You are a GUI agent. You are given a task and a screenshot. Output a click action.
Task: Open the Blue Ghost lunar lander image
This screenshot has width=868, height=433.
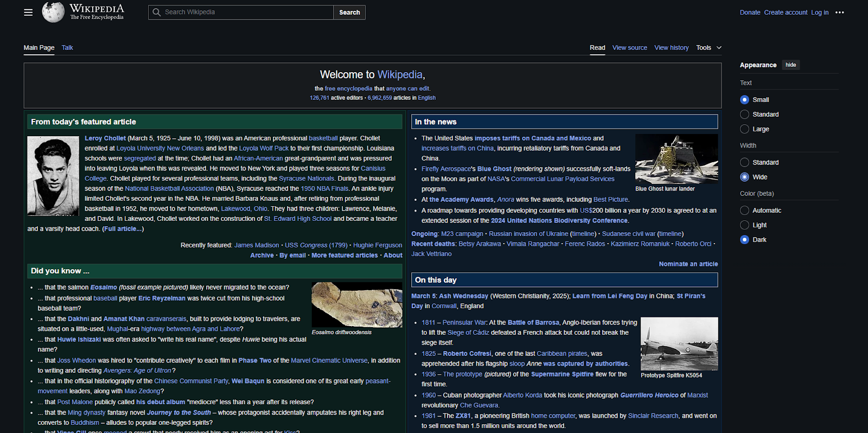click(676, 158)
